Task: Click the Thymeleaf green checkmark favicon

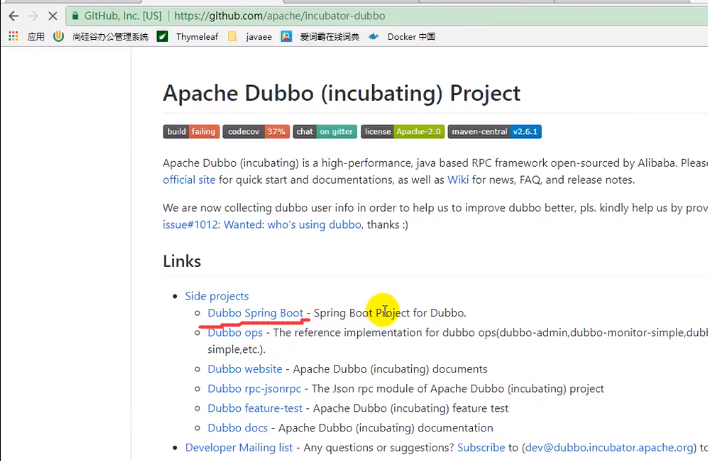Action: pos(162,37)
